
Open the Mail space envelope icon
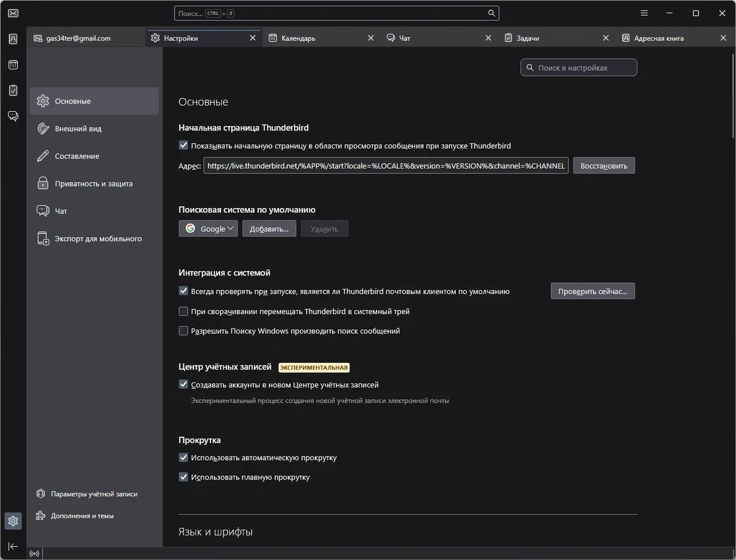[x=13, y=13]
